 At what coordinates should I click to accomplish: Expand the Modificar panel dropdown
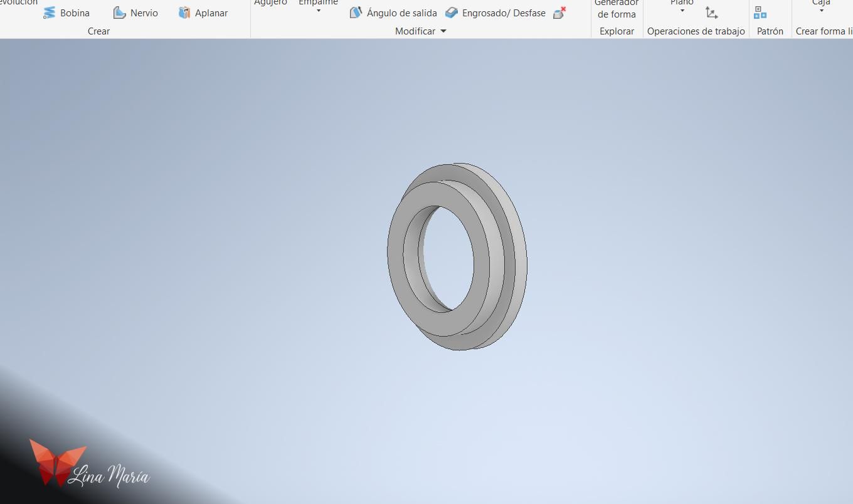(443, 31)
